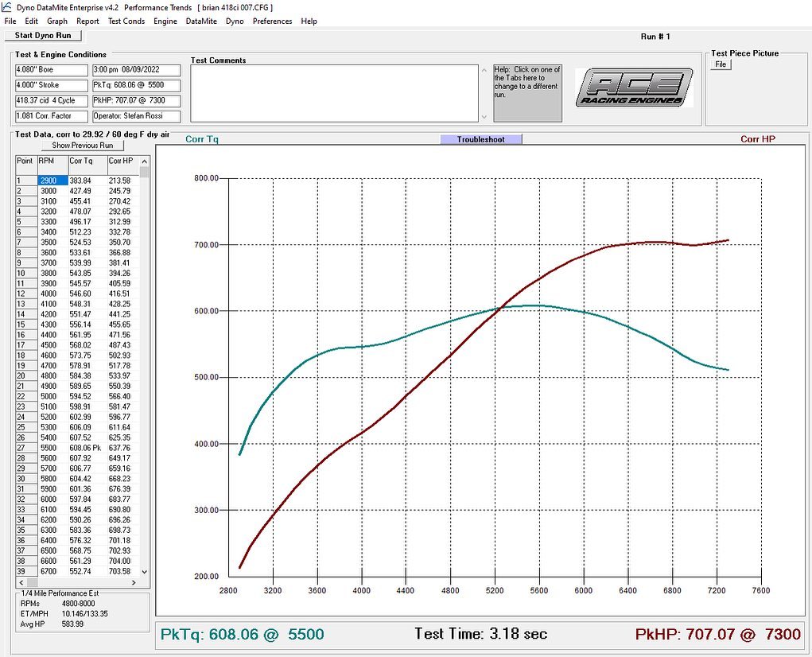Click the ET/MPH 10.146/133.35 value
This screenshot has width=812, height=657.
coord(85,614)
